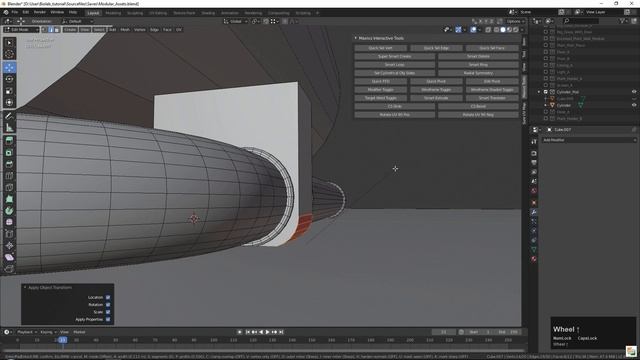Toggle the Location checkbox
This screenshot has width=640, height=360.
click(x=108, y=297)
